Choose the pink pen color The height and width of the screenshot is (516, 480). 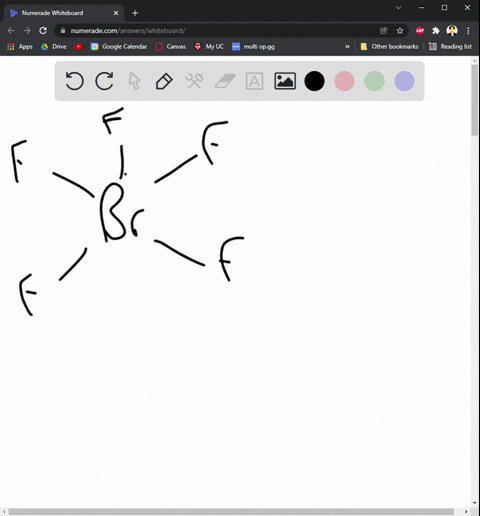coord(344,81)
